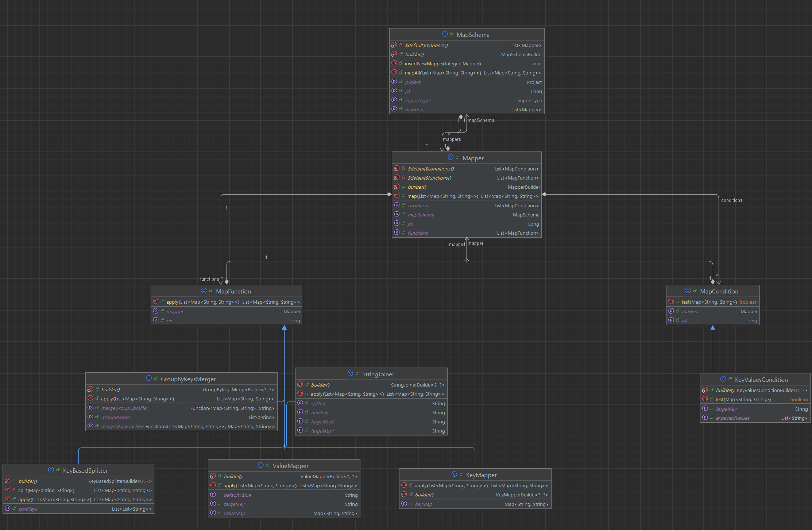This screenshot has width=812, height=530.
Task: Click the property icon of valueMap in ValueMapper
Action: pyautogui.click(x=213, y=513)
